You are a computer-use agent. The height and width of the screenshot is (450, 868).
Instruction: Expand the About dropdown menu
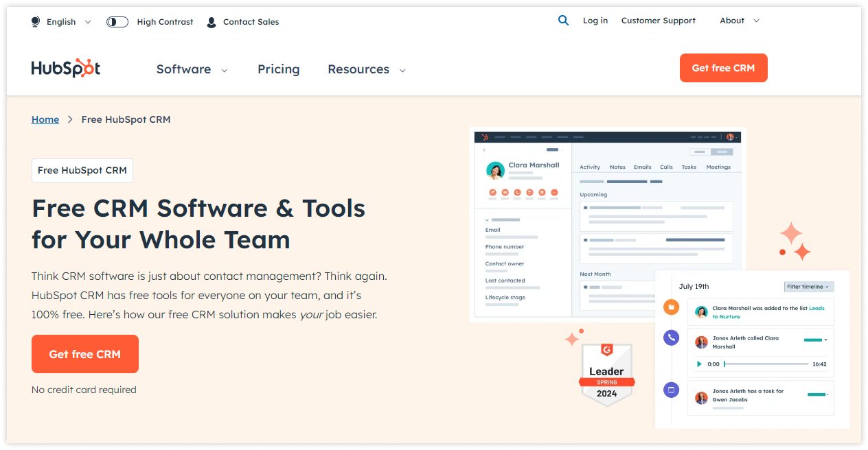click(x=738, y=21)
